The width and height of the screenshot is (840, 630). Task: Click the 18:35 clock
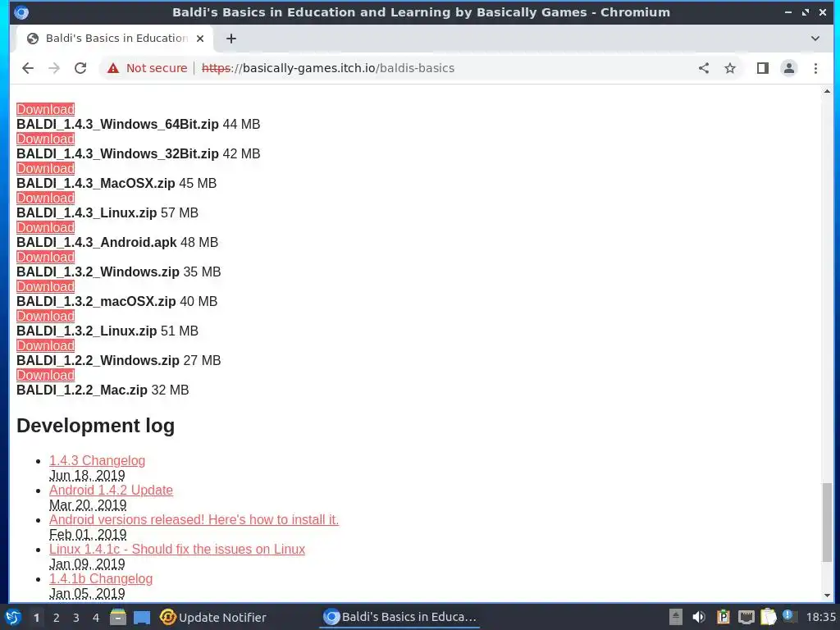[x=820, y=617]
